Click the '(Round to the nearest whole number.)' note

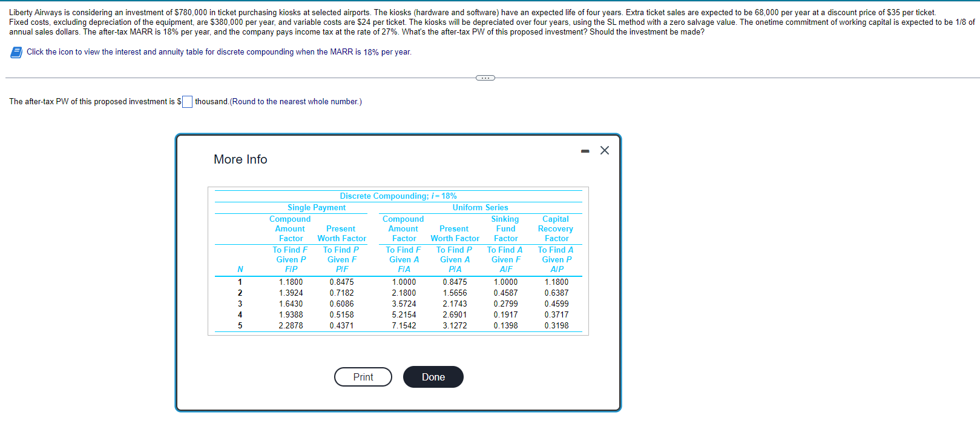(296, 102)
